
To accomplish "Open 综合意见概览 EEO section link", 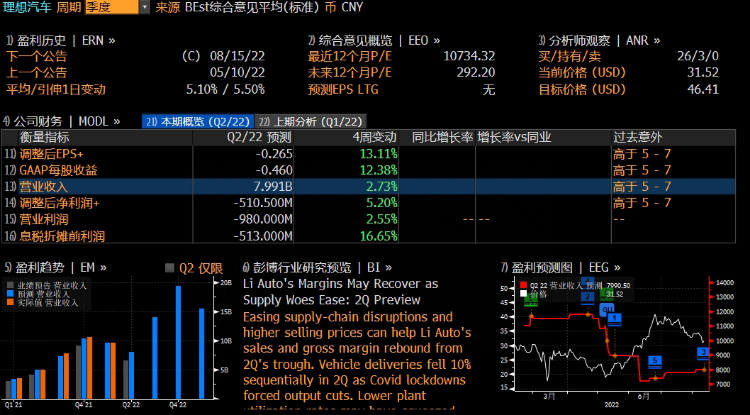I will (x=374, y=41).
